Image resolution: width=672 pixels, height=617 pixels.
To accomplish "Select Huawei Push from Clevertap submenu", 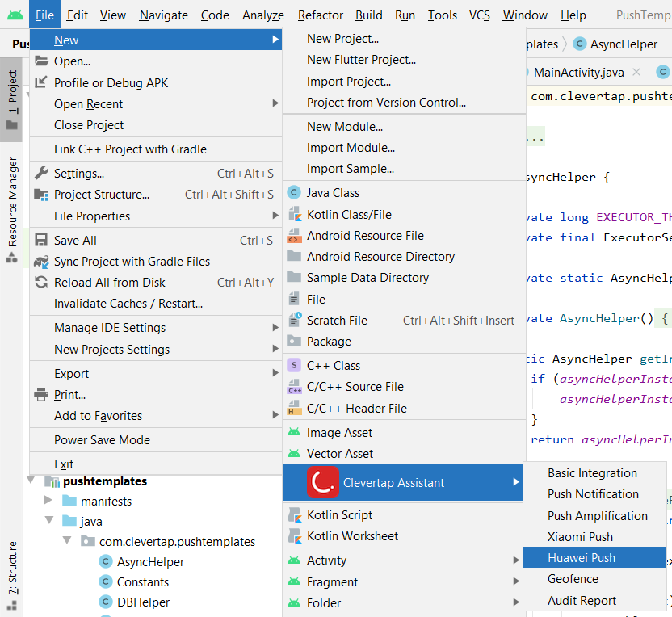I will point(594,557).
